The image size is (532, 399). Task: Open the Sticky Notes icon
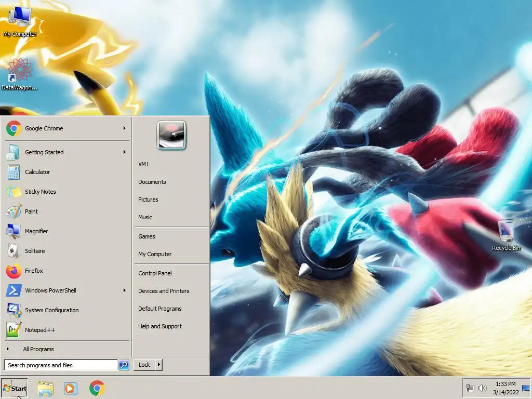[13, 192]
